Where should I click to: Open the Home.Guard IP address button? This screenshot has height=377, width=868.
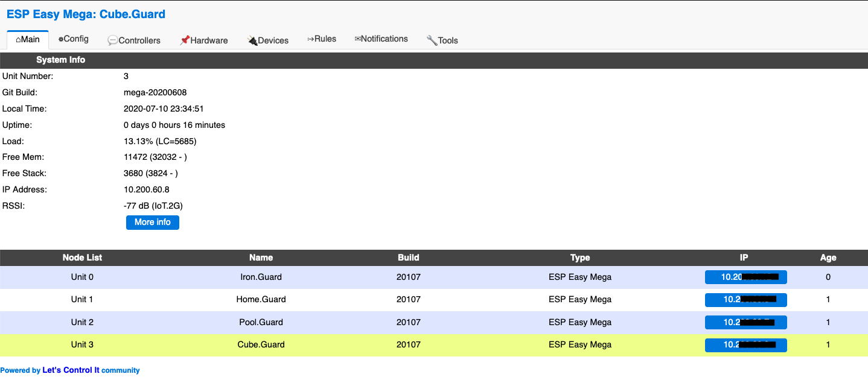[745, 299]
